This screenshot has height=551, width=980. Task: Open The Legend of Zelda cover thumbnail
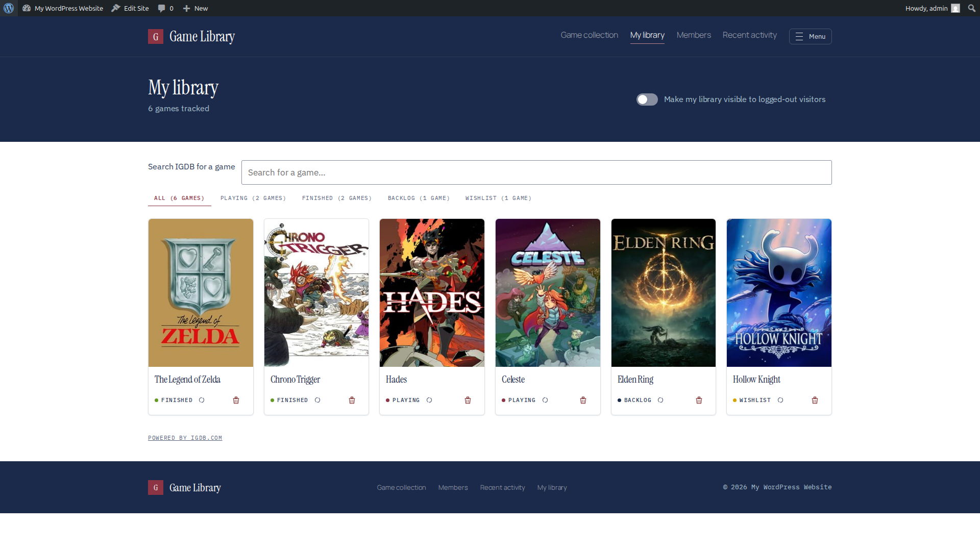click(x=201, y=293)
